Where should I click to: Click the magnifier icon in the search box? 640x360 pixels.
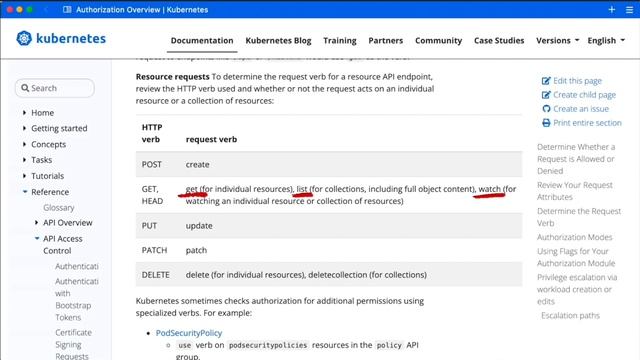(25, 88)
